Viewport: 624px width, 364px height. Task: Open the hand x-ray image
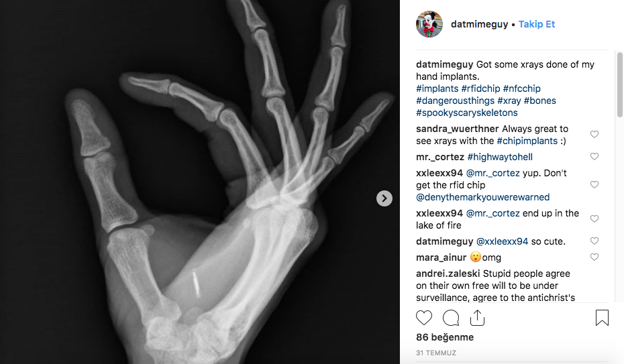click(200, 182)
